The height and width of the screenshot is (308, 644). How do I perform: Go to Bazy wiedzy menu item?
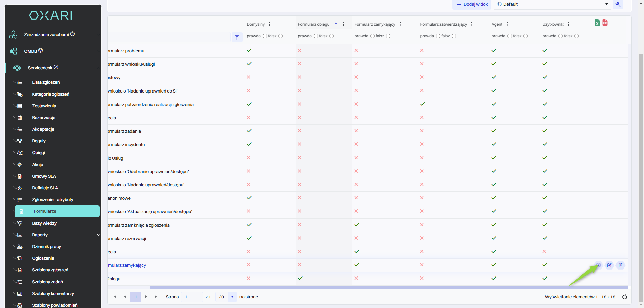(44, 223)
